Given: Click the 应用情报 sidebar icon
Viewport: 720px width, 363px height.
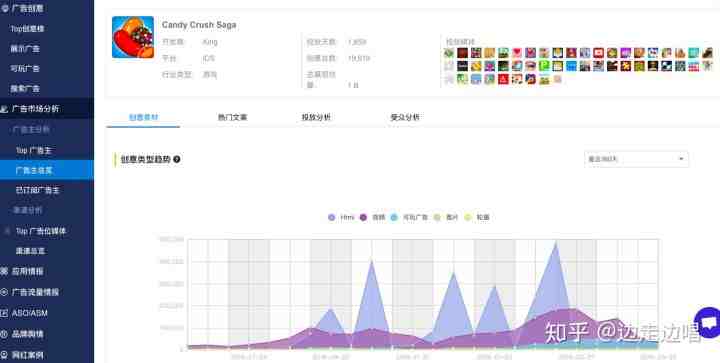Looking at the screenshot, I should tap(4, 271).
